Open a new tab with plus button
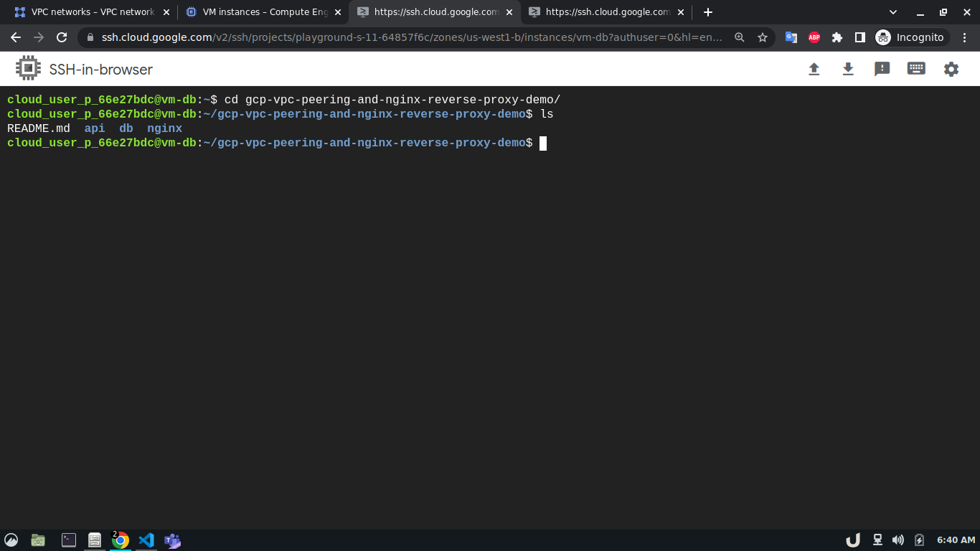The width and height of the screenshot is (980, 551). point(708,12)
